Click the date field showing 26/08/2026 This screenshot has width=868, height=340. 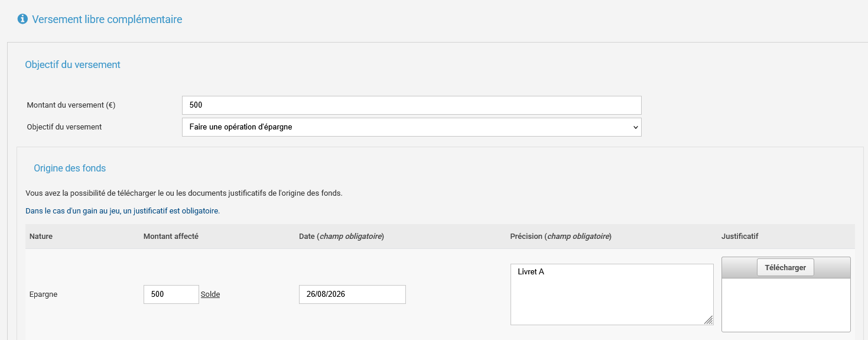coord(352,294)
